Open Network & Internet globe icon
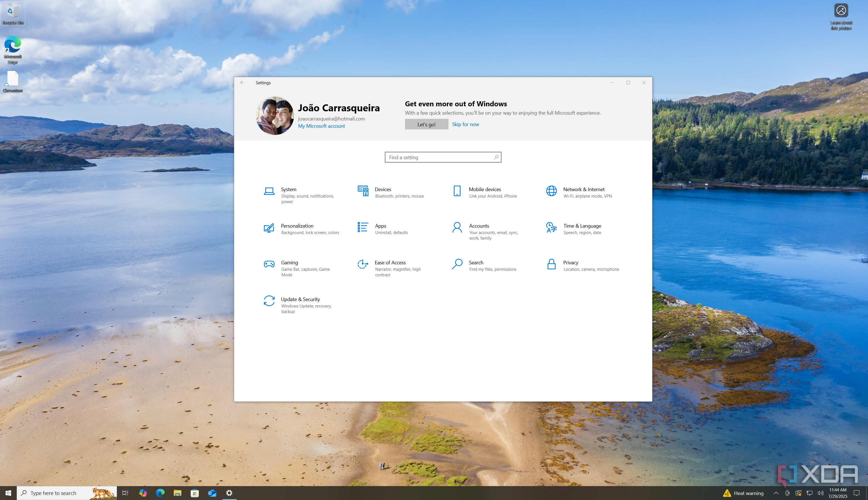This screenshot has width=868, height=500. pyautogui.click(x=551, y=191)
